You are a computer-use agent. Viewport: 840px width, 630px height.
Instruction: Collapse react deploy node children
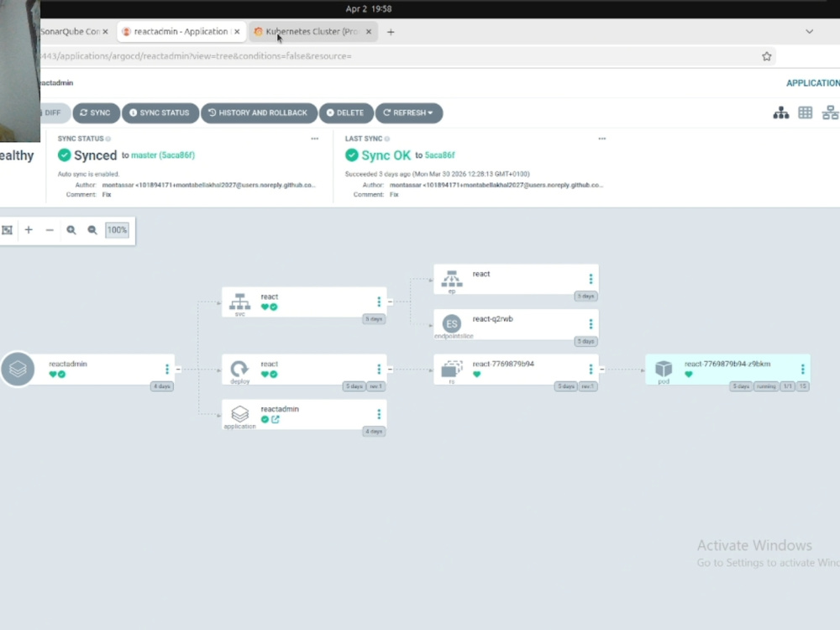click(x=390, y=369)
